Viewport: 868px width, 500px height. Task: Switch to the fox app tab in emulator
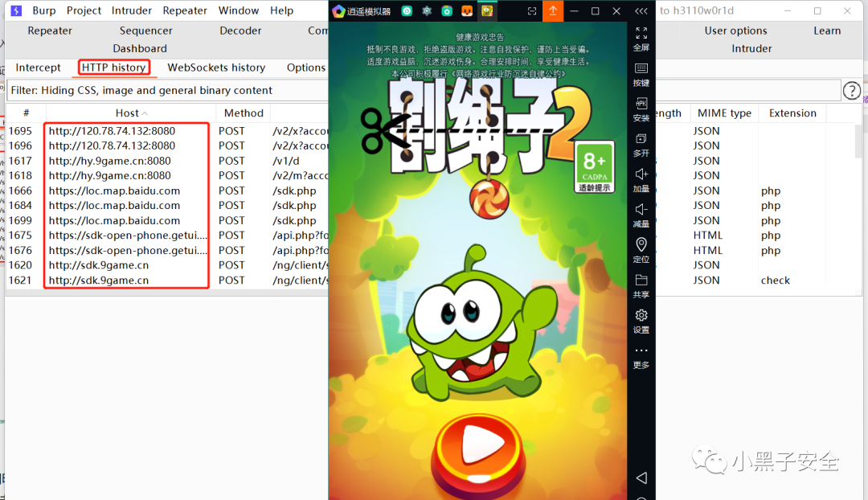(x=467, y=10)
